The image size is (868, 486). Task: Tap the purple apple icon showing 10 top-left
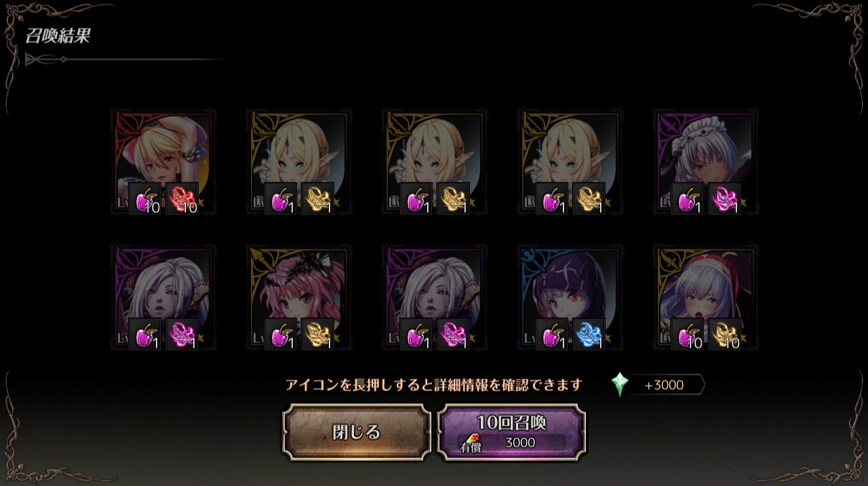click(145, 199)
